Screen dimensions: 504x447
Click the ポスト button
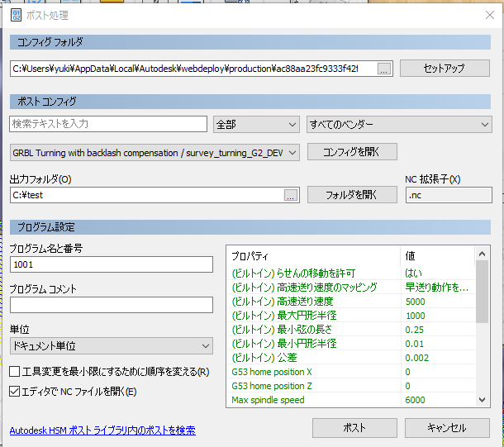point(354,428)
